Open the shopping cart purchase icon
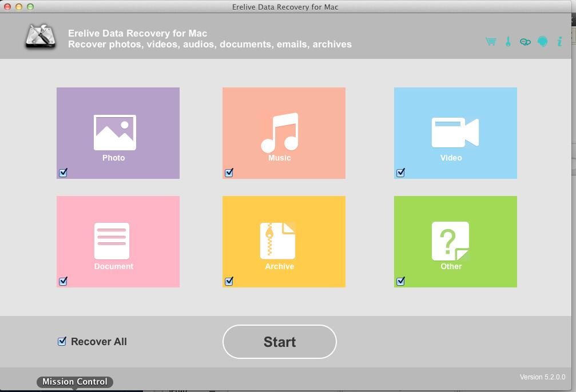 tap(491, 42)
